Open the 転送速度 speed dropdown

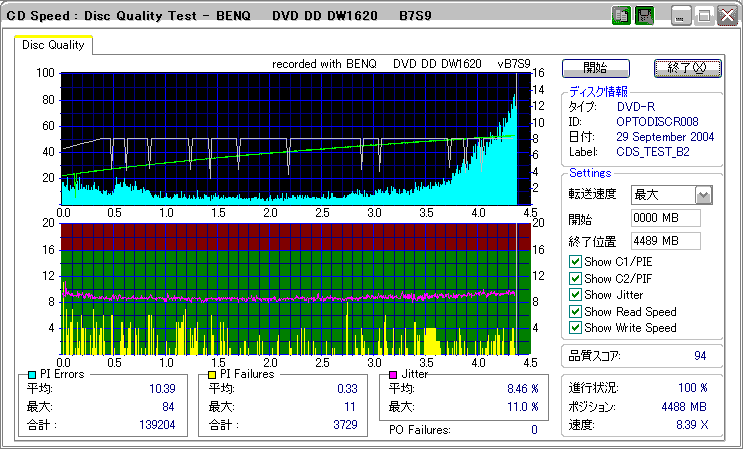[x=703, y=195]
